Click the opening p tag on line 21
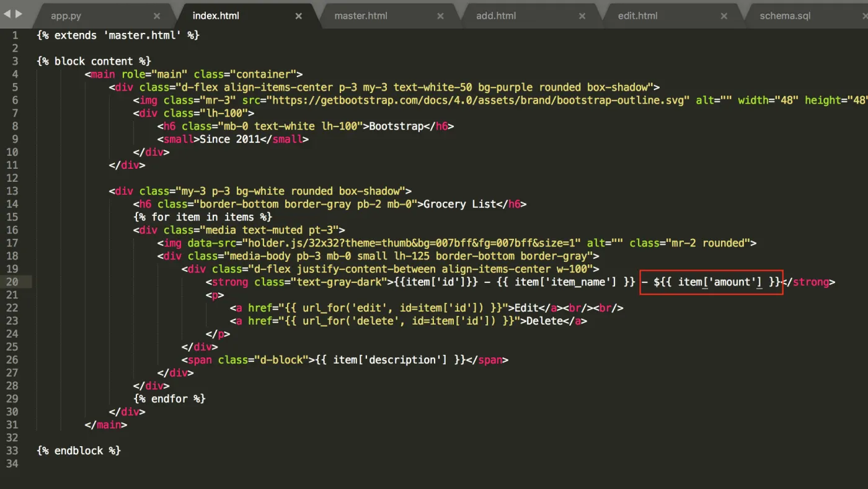The width and height of the screenshot is (868, 489). coord(215,295)
